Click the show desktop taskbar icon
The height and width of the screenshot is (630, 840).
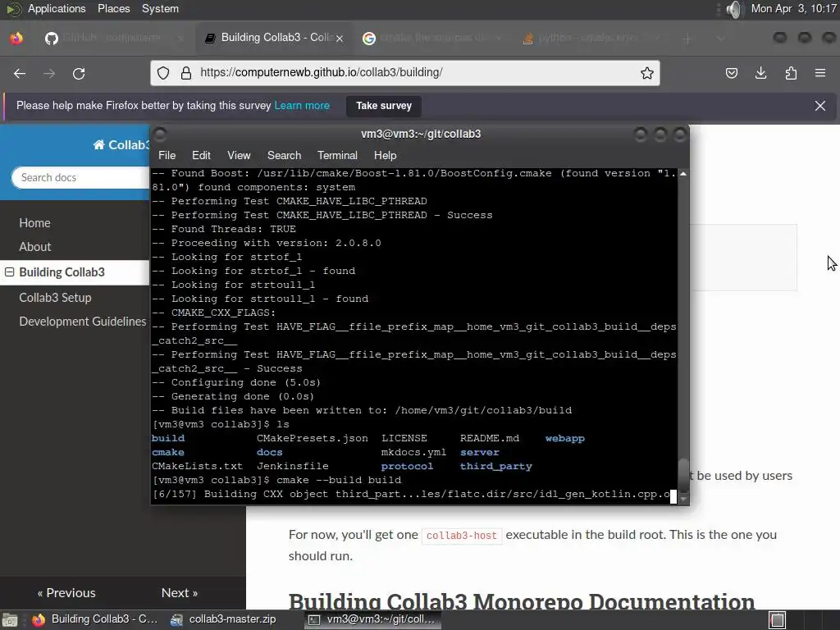pyautogui.click(x=10, y=620)
